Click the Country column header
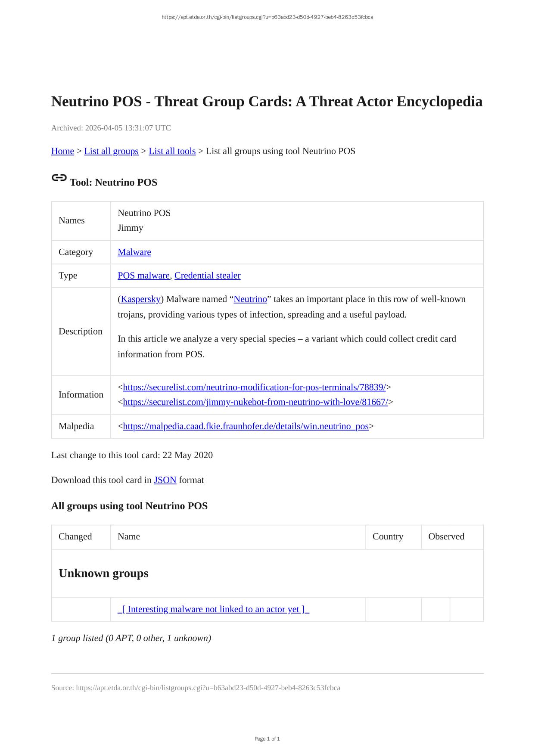The image size is (535, 756). pos(388,536)
